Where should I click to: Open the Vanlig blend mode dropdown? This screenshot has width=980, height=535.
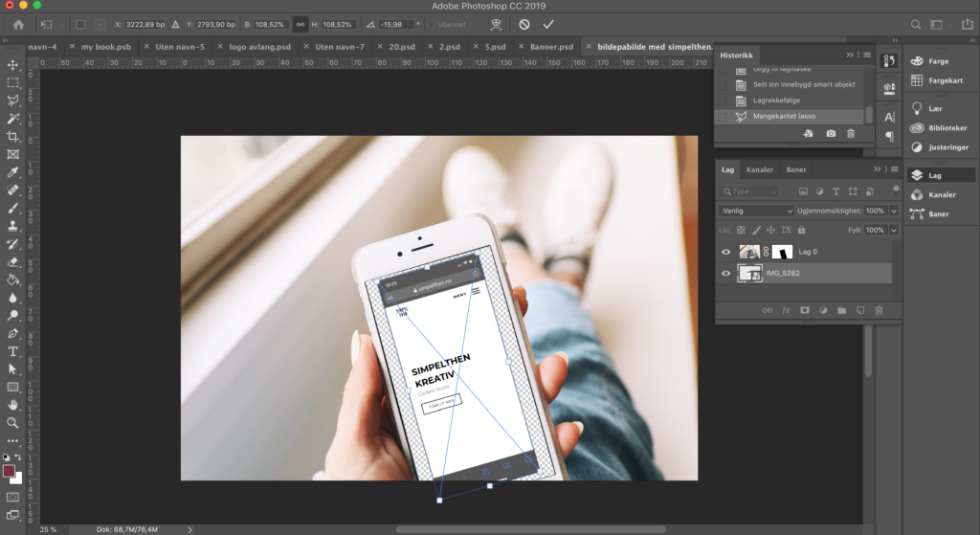pyautogui.click(x=757, y=211)
